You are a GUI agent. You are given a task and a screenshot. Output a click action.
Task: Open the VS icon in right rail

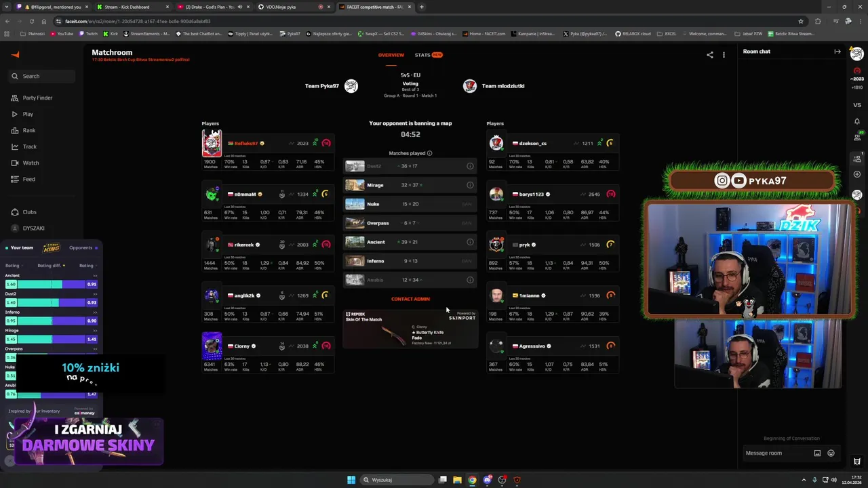(x=857, y=105)
